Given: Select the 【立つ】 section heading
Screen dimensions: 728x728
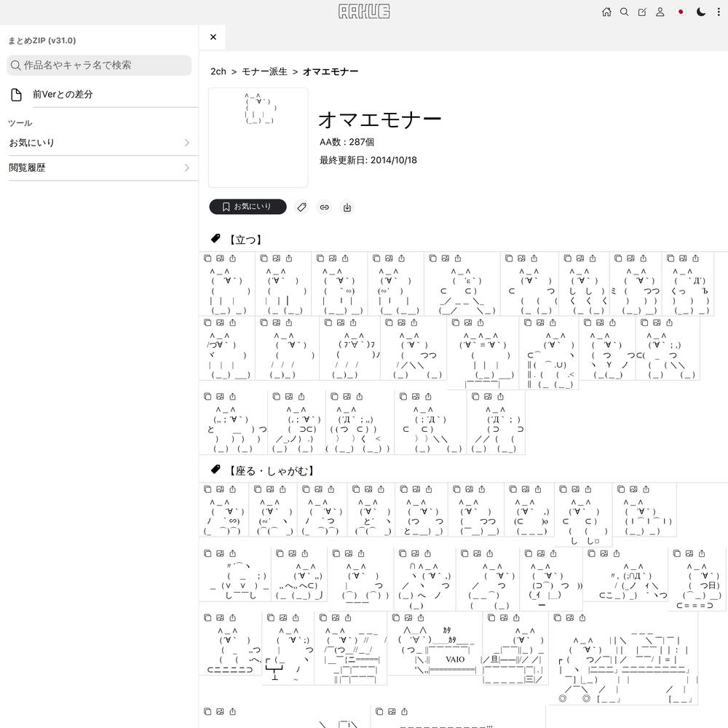Looking at the screenshot, I should coord(245,240).
